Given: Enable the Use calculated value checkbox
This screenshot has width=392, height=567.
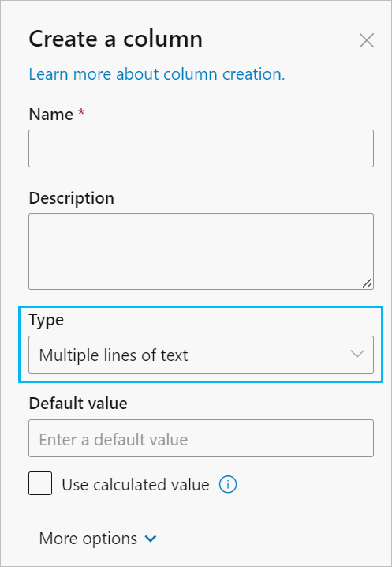Looking at the screenshot, I should [x=40, y=483].
